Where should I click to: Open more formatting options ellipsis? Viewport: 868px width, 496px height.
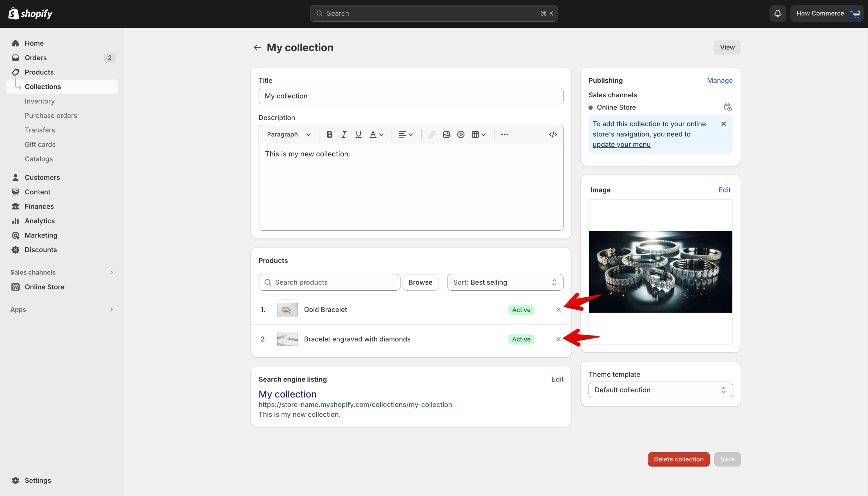pyautogui.click(x=505, y=135)
